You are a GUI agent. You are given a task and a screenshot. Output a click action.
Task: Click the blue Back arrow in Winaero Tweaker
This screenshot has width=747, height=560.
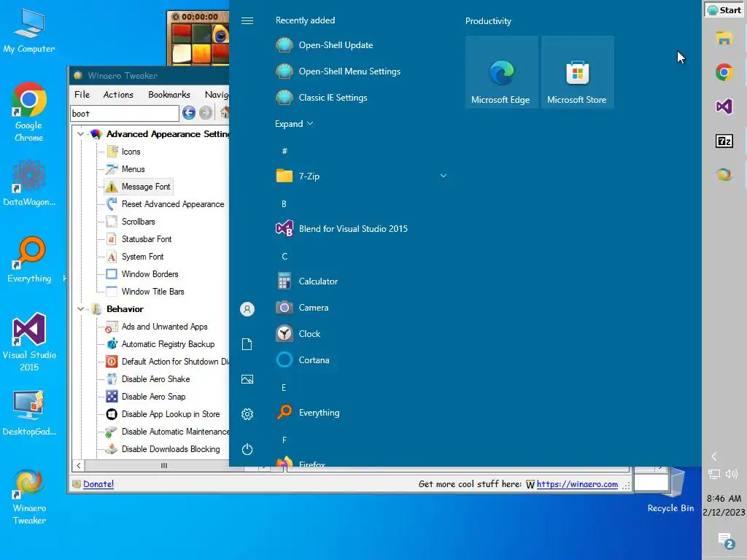(189, 113)
